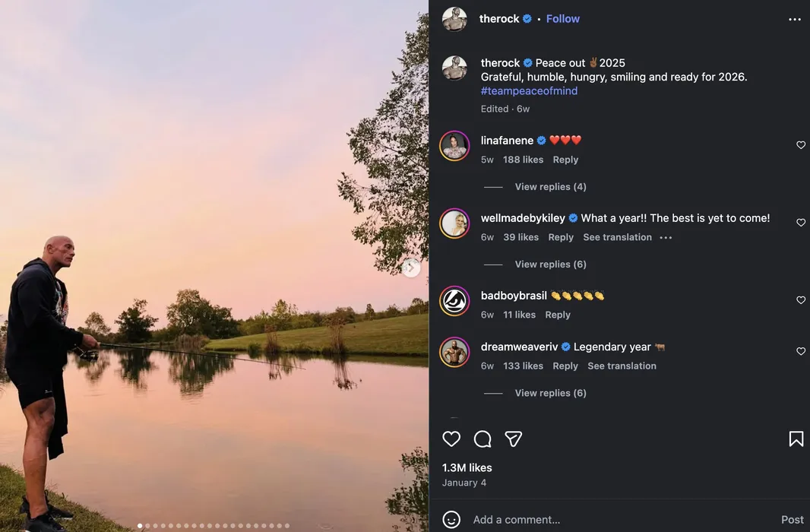Image resolution: width=810 pixels, height=532 pixels.
Task: Click in the Add a comment field
Action: tap(608, 520)
